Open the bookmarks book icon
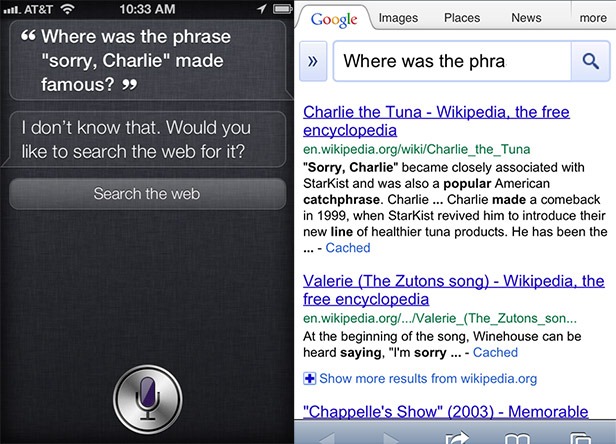Screen dimensions: 616x444 click(x=517, y=437)
